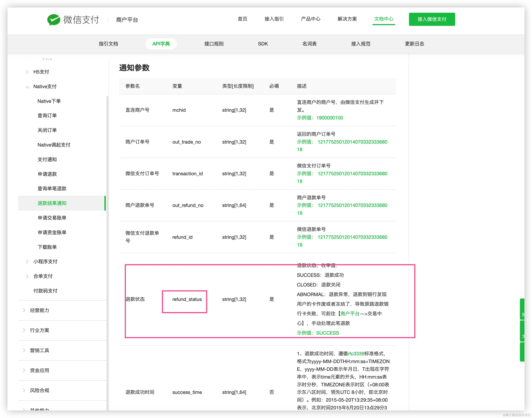532x418 pixels.
Task: Open the SDK tab
Action: pyautogui.click(x=263, y=44)
